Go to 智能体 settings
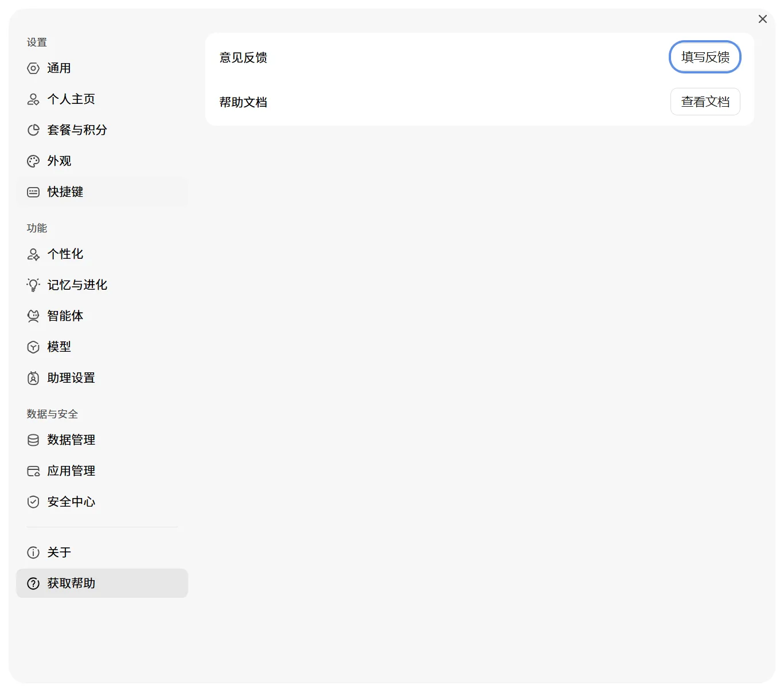This screenshot has width=784, height=692. click(102, 316)
